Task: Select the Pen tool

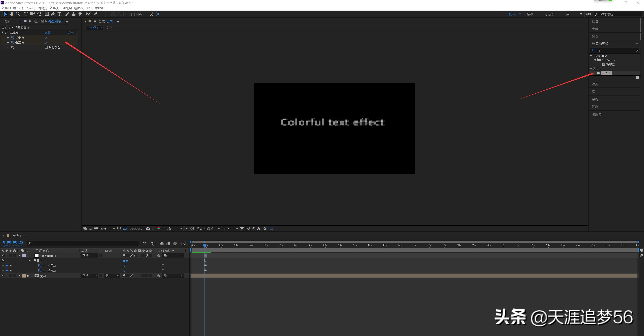Action: [53, 14]
